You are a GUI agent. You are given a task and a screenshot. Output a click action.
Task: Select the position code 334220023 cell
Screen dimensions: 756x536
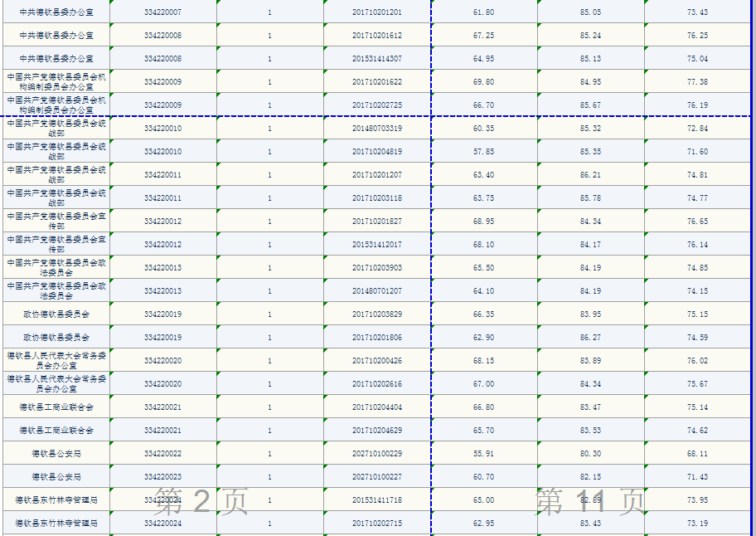point(162,477)
